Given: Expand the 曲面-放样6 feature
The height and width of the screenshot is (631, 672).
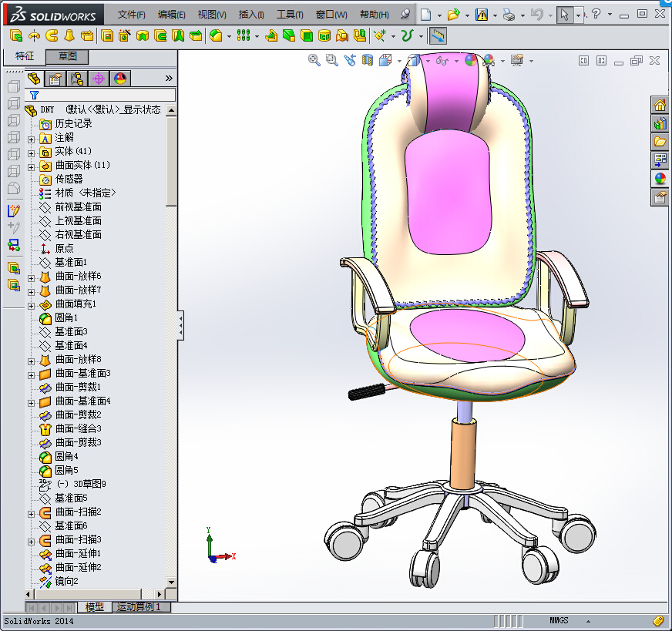Looking at the screenshot, I should click(x=32, y=278).
